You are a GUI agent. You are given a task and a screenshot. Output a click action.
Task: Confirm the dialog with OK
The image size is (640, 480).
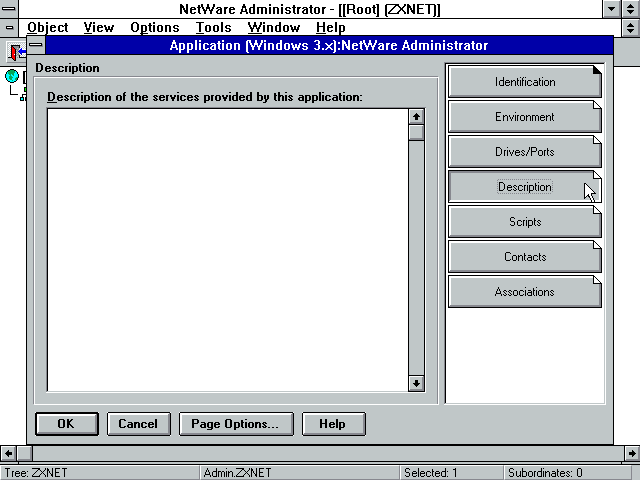click(x=67, y=424)
